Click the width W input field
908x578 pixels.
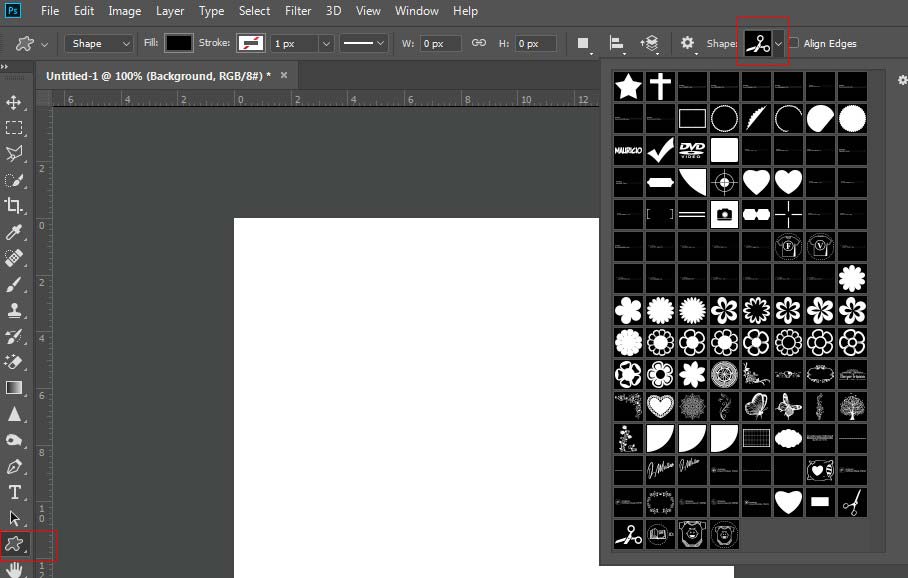[x=440, y=44]
